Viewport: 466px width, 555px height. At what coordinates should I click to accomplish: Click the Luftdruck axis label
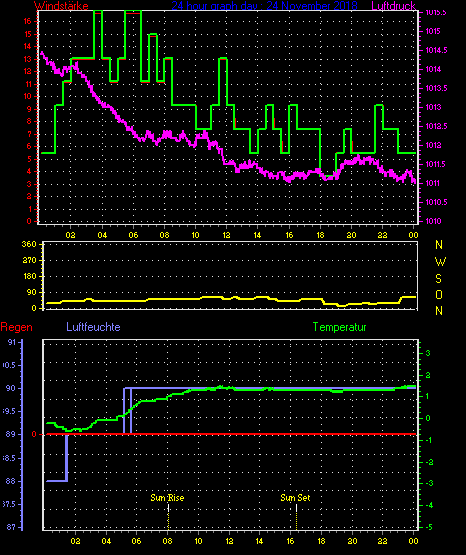pos(393,6)
